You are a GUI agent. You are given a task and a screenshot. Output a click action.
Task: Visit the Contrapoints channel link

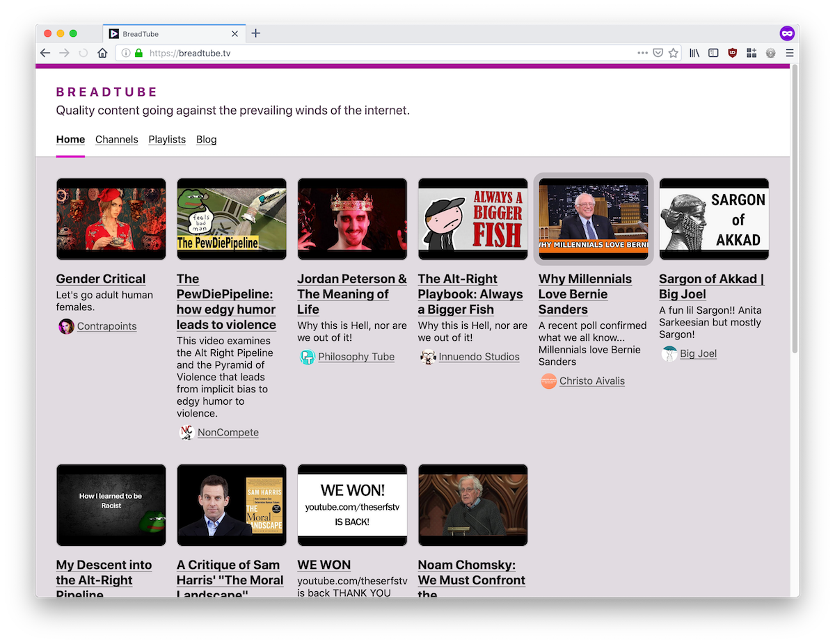pyautogui.click(x=106, y=326)
